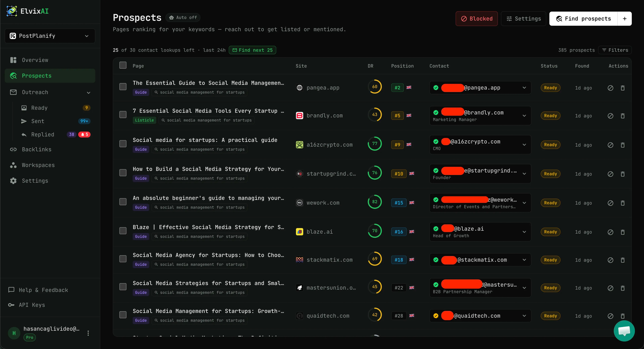Tick the blaze.ai row checkbox
The image size is (644, 349).
[x=123, y=231]
